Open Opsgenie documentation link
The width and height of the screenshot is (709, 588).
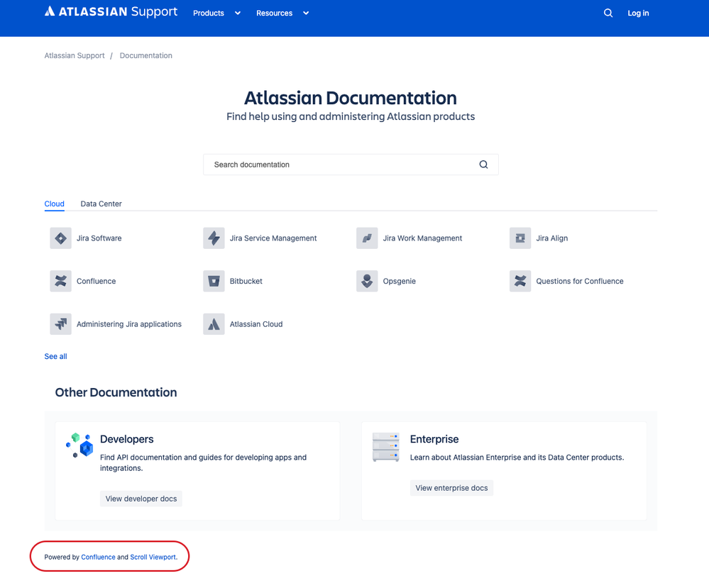pos(400,281)
